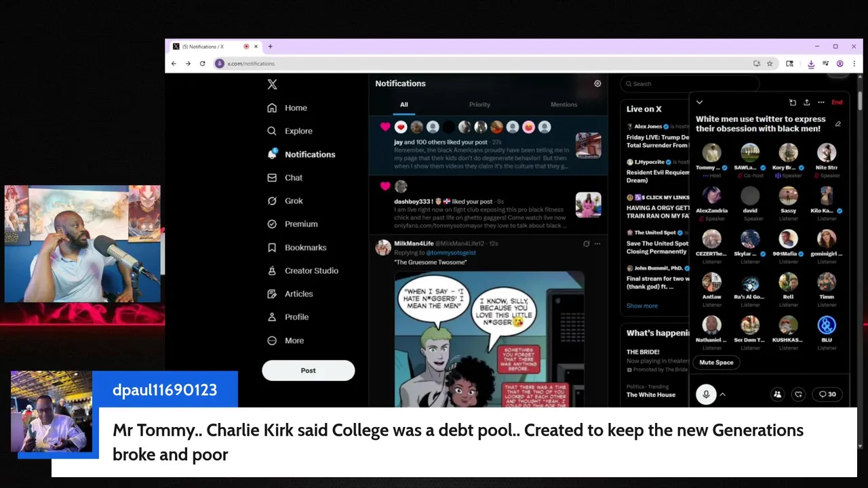Click the browser back arrow

[x=174, y=64]
